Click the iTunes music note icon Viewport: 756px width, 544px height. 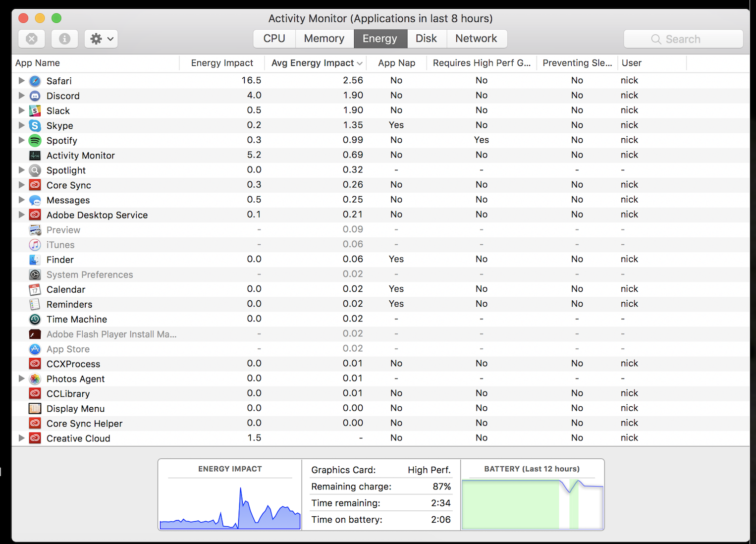coord(35,245)
